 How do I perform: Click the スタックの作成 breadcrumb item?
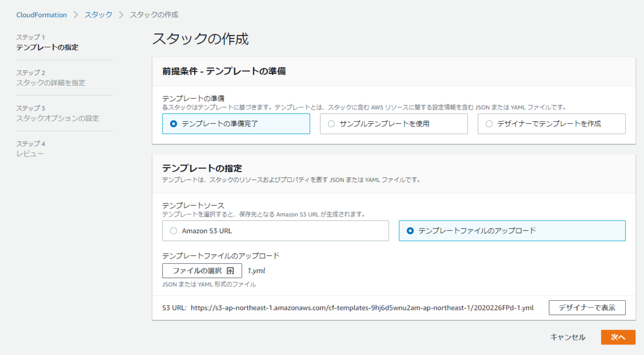(155, 14)
